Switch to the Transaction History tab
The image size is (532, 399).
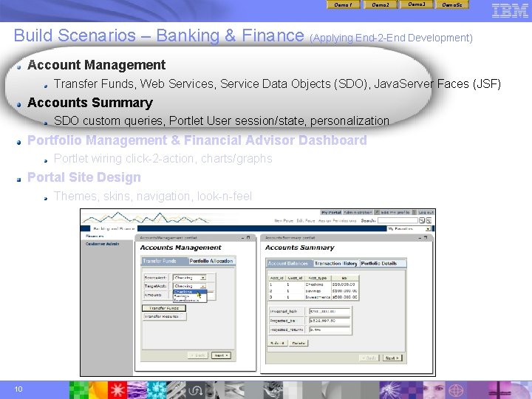(336, 263)
